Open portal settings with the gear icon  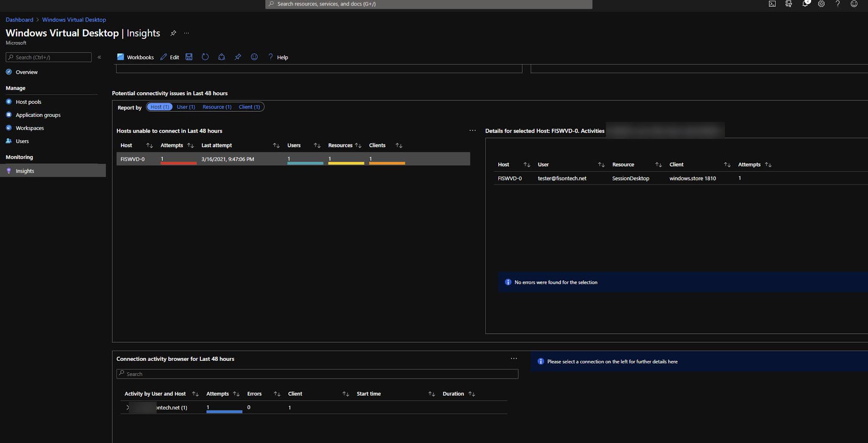821,4
